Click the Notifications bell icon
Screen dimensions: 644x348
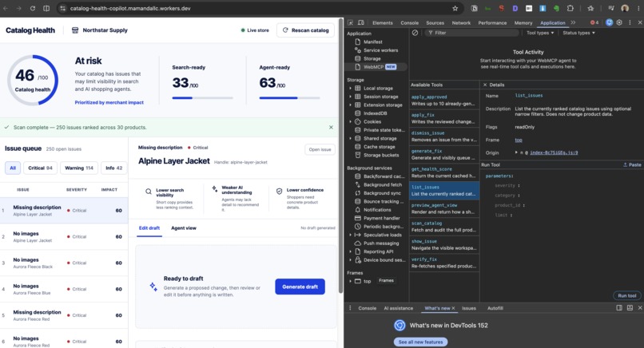[358, 210]
